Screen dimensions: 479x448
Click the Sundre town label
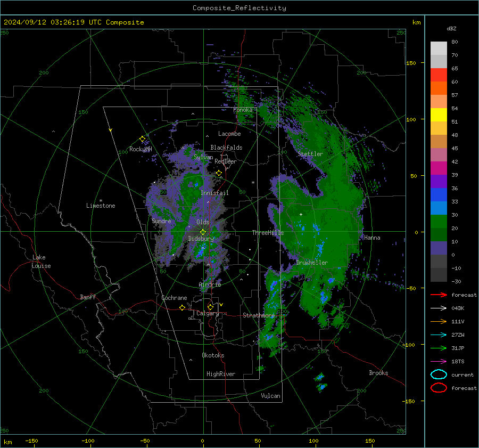161,221
